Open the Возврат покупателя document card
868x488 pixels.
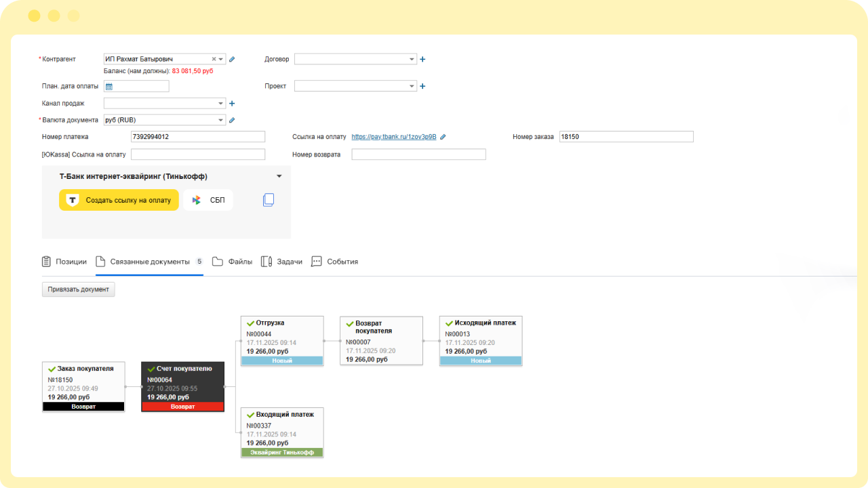pyautogui.click(x=381, y=341)
